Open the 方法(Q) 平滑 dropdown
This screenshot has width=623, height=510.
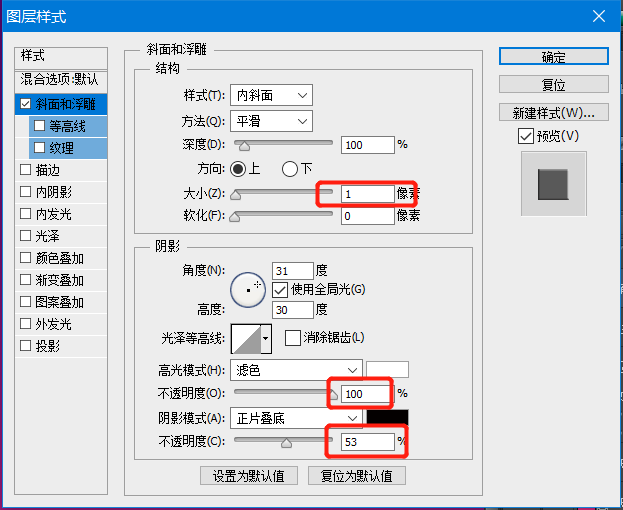click(271, 121)
